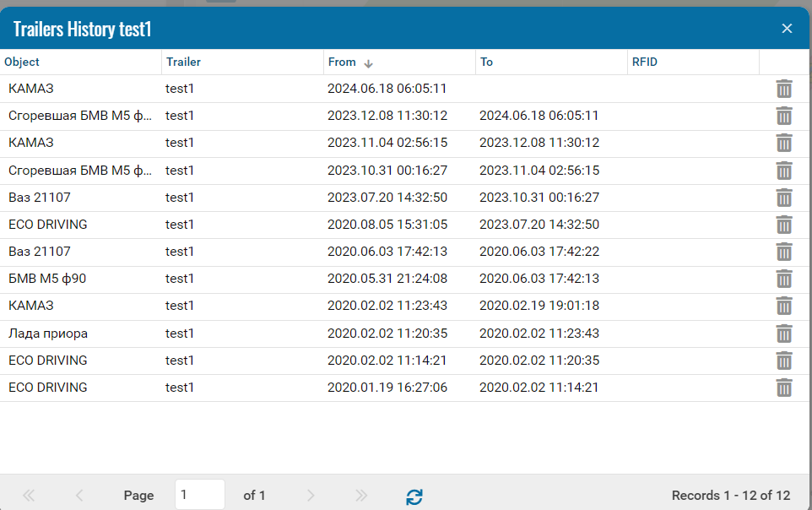The width and height of the screenshot is (812, 510).
Task: Delete the Лада приора record
Action: click(784, 334)
